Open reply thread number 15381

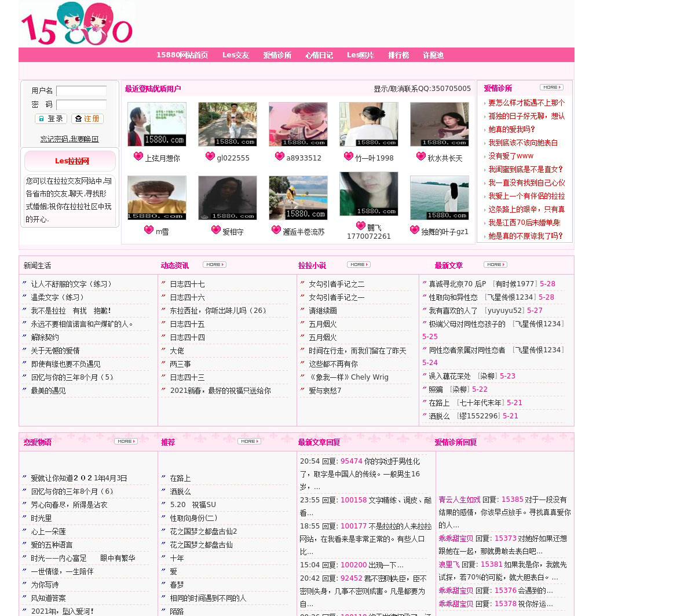pos(492,564)
